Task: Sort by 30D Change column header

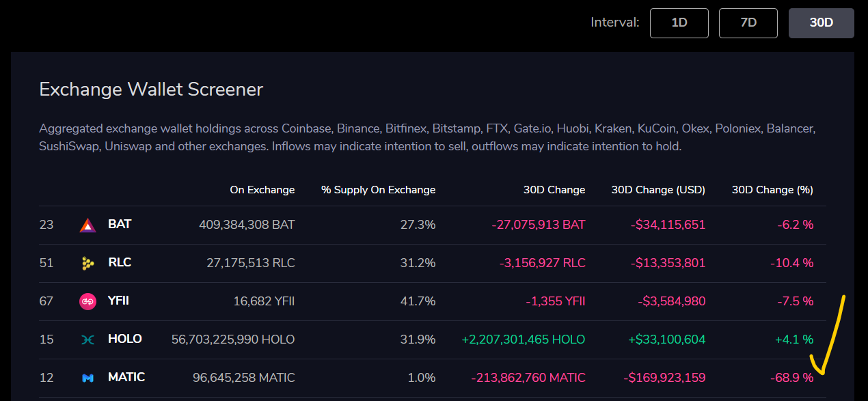Action: click(554, 190)
